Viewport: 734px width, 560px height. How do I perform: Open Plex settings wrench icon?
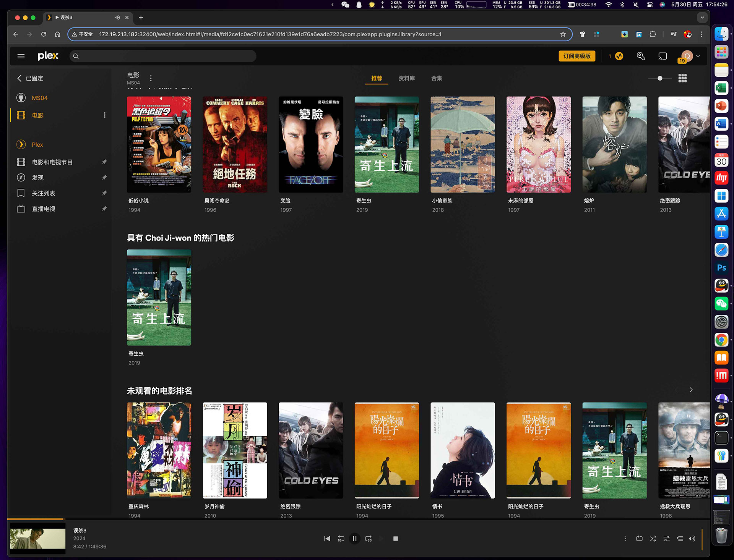point(641,56)
